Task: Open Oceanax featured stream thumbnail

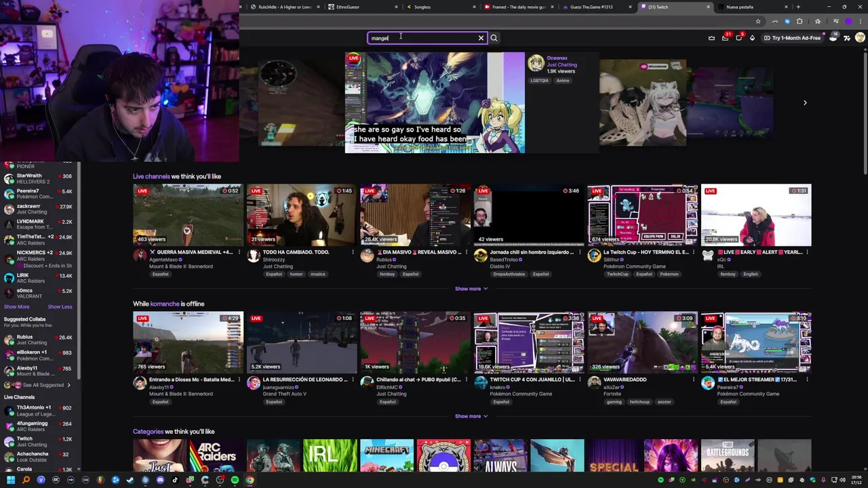Action: coord(435,102)
